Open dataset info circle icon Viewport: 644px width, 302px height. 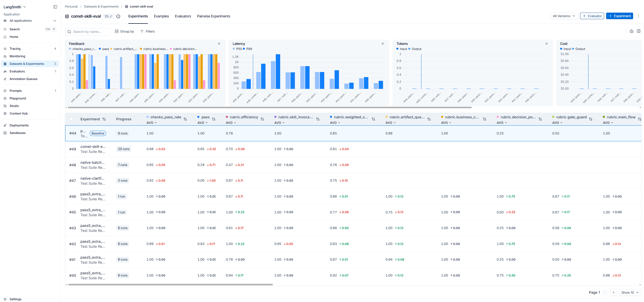click(x=118, y=16)
